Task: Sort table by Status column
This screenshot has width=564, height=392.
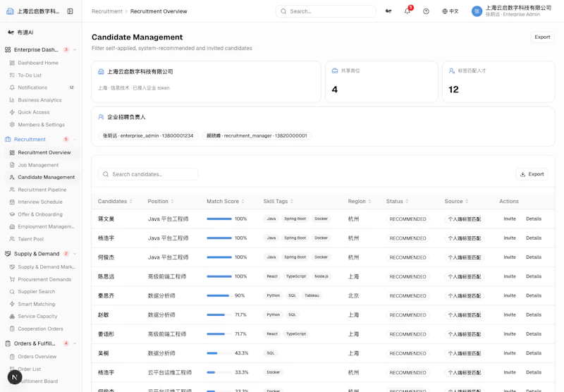Action: pos(397,202)
